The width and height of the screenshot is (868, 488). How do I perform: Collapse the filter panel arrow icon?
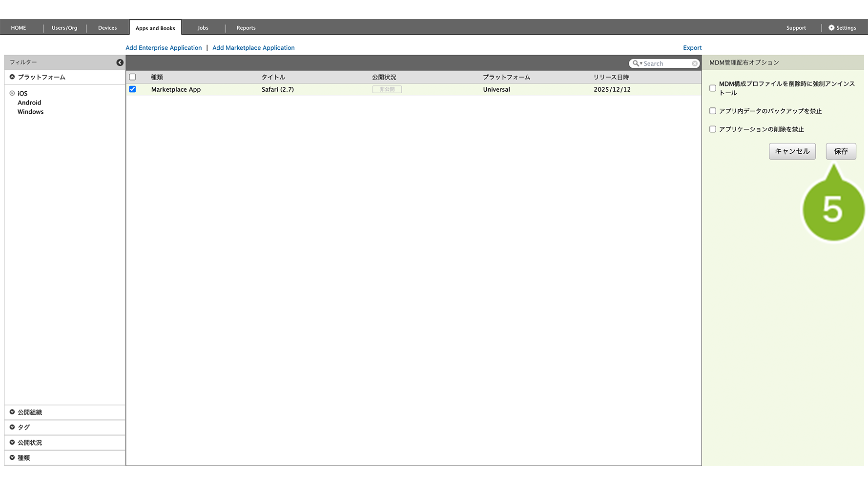point(120,62)
